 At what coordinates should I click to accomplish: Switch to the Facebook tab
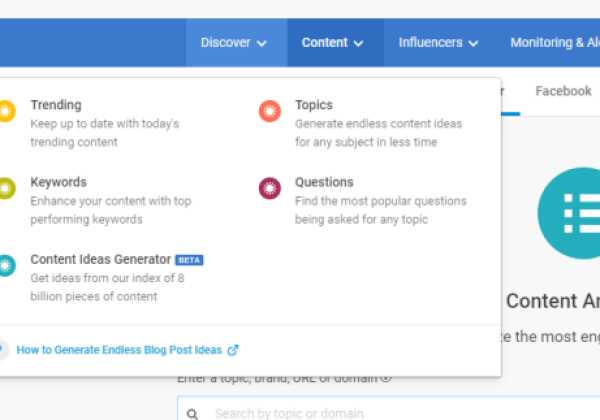click(x=563, y=91)
